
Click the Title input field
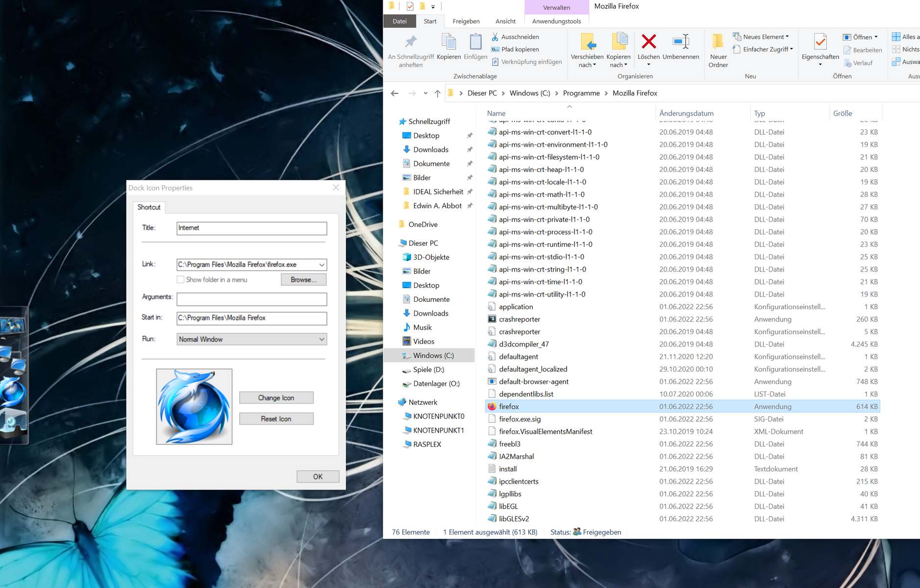[x=251, y=228]
